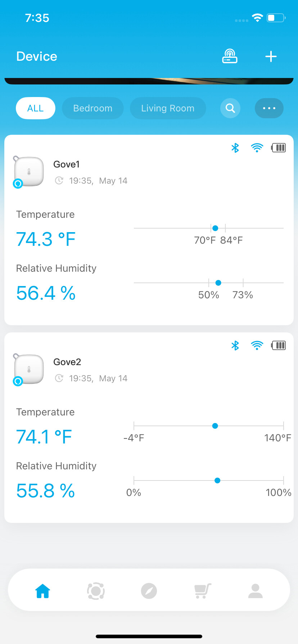Tap Gove1 battery level icon
The height and width of the screenshot is (644, 298).
(279, 148)
